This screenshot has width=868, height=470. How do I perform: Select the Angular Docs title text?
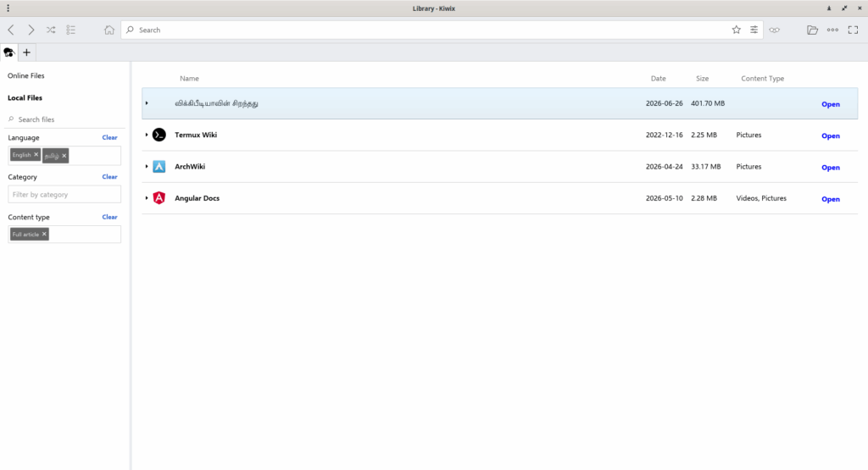click(x=197, y=198)
